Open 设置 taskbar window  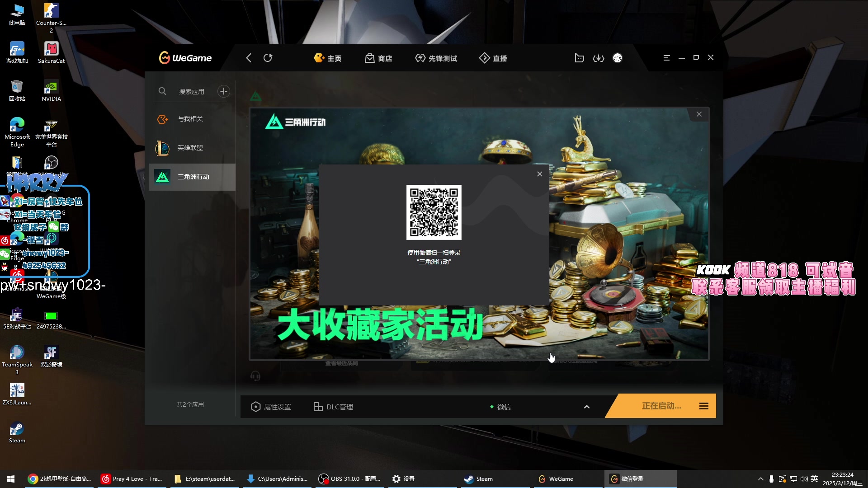coord(422,479)
